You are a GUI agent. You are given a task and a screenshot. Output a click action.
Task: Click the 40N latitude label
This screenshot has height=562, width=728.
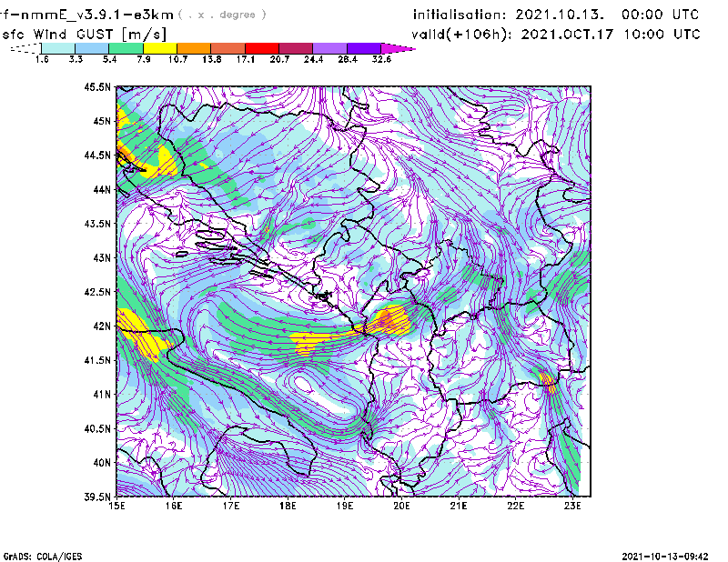(x=102, y=463)
